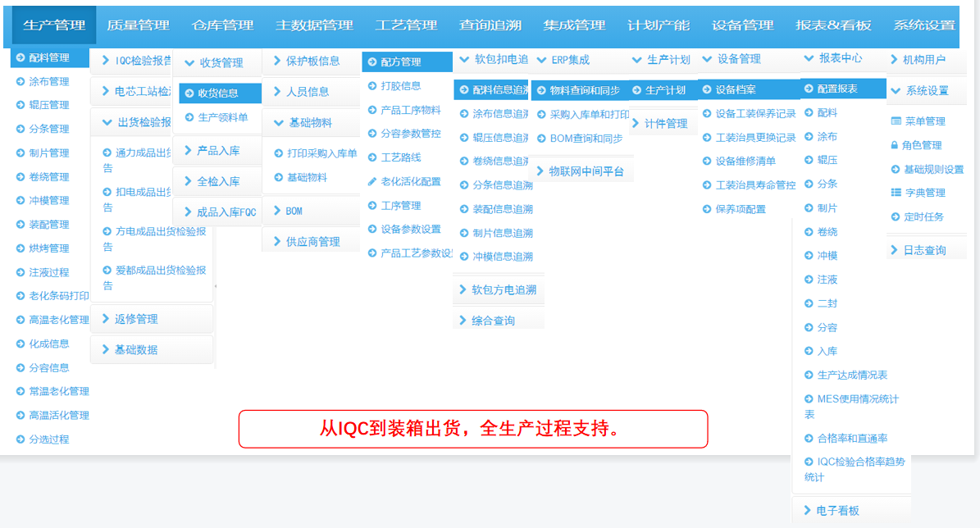
Task: Switch to the 质量管理 tab
Action: 140,25
